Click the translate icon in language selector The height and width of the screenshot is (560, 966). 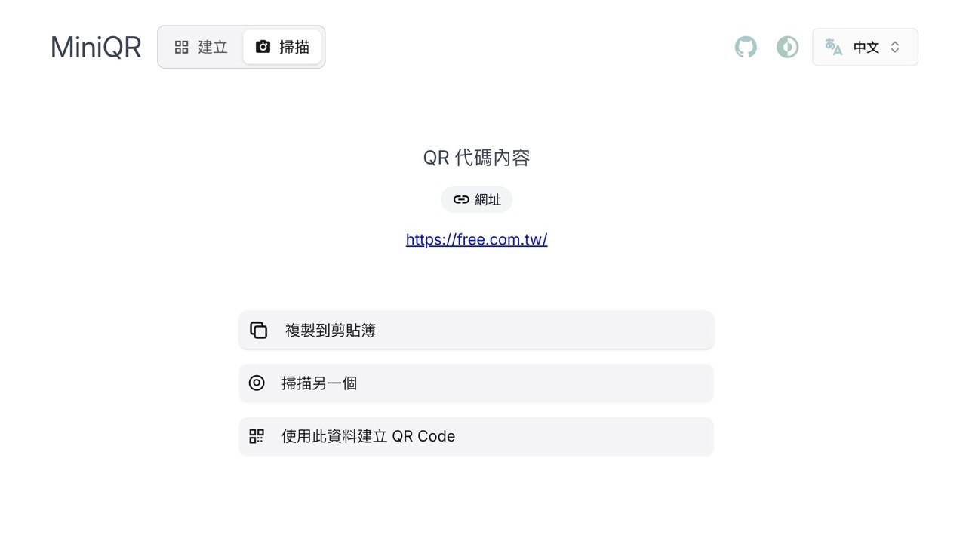click(x=833, y=47)
